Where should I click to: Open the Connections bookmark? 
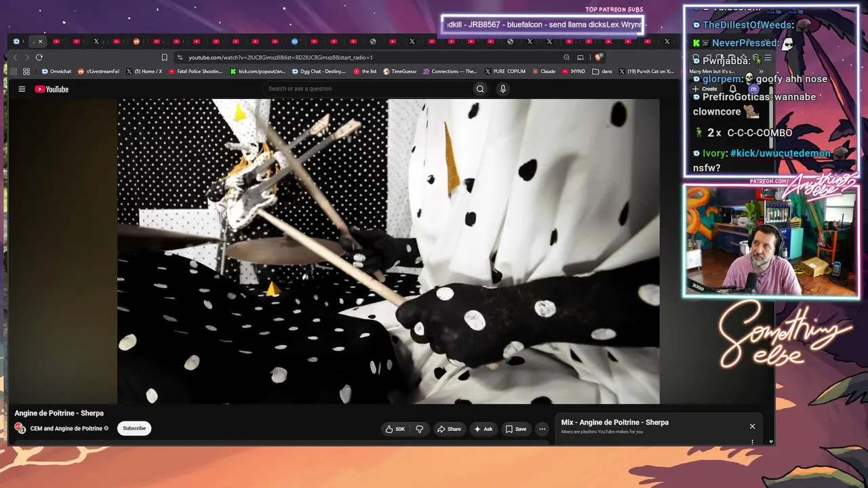point(450,71)
